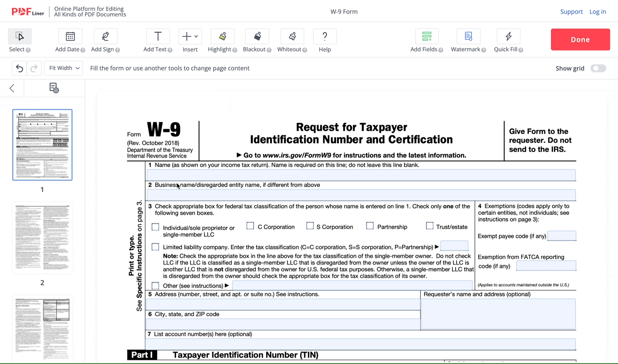The image size is (618, 364).
Task: Select the Add Text toolbar item
Action: tap(158, 41)
